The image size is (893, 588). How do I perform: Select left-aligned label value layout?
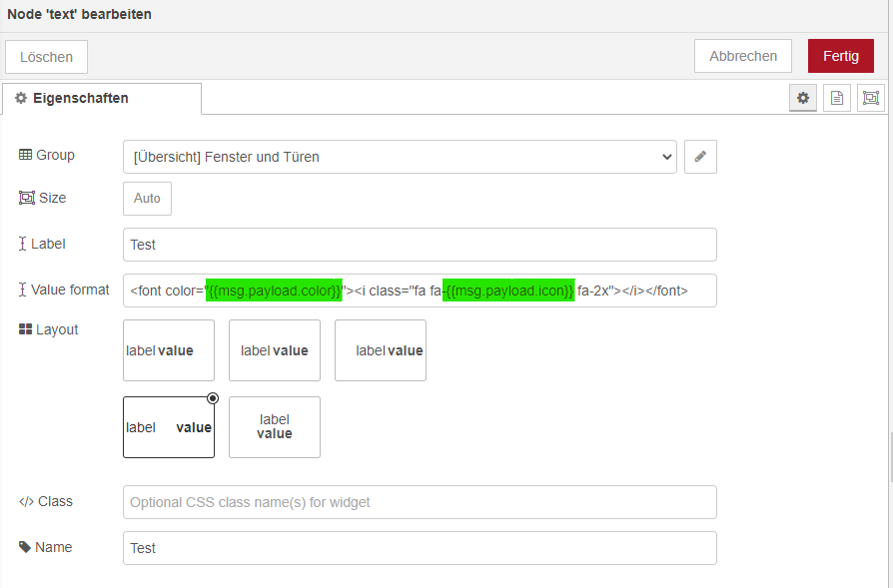169,350
